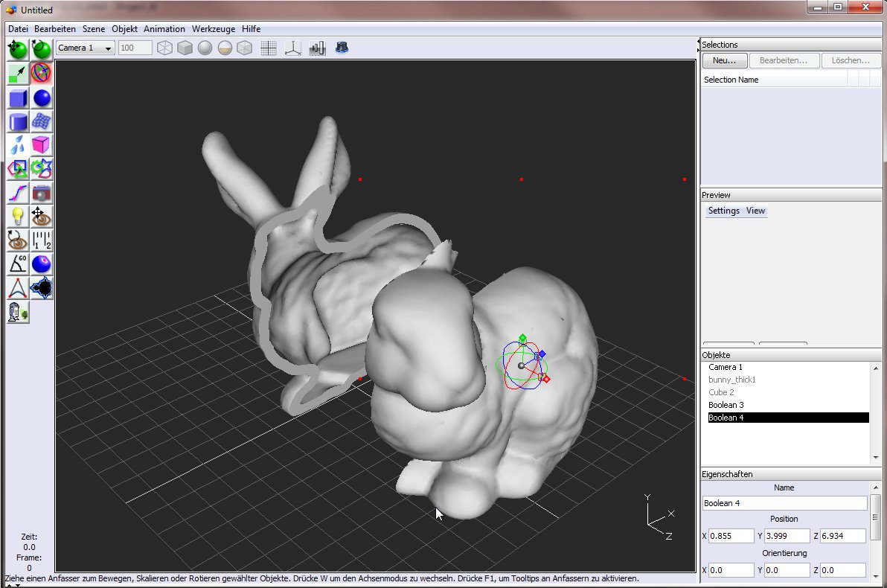Click the triangle bezier curve tool icon
Viewport: 887px width, 588px height.
point(18,288)
